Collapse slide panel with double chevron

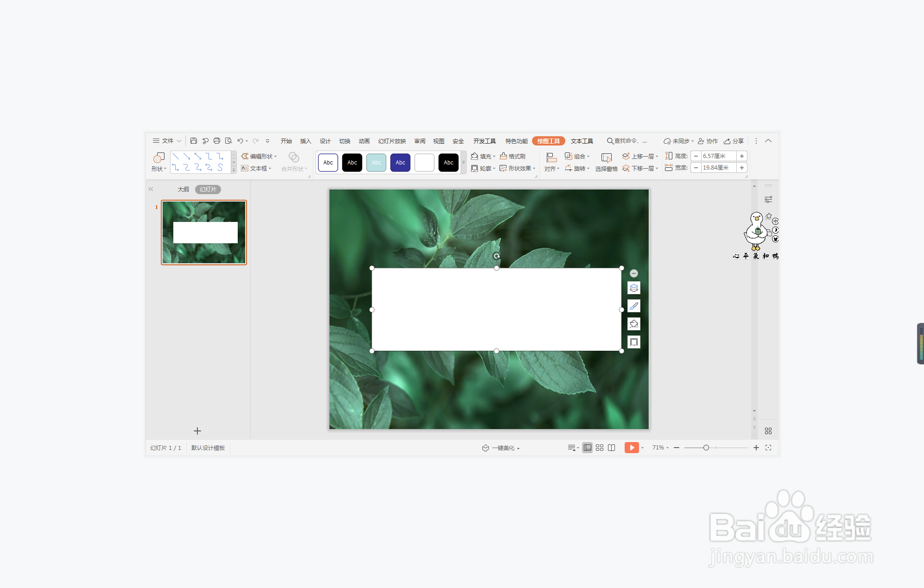coord(151,189)
